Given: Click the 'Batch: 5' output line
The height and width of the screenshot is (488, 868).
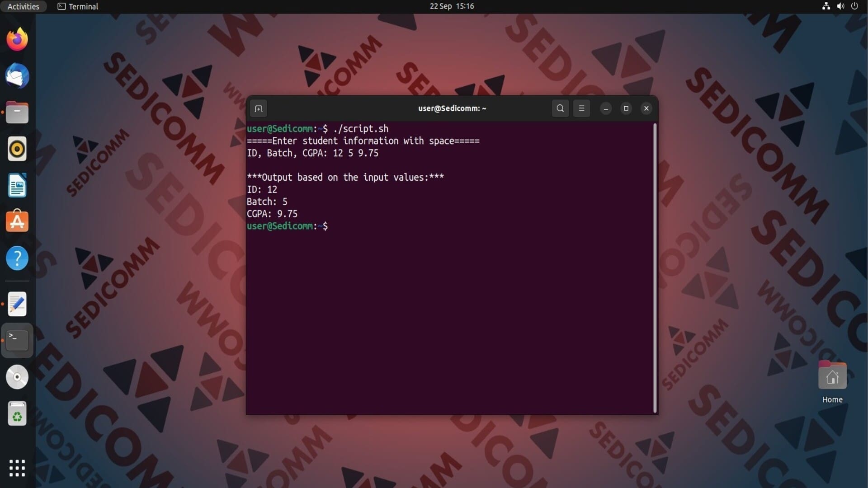Looking at the screenshot, I should coord(267,202).
